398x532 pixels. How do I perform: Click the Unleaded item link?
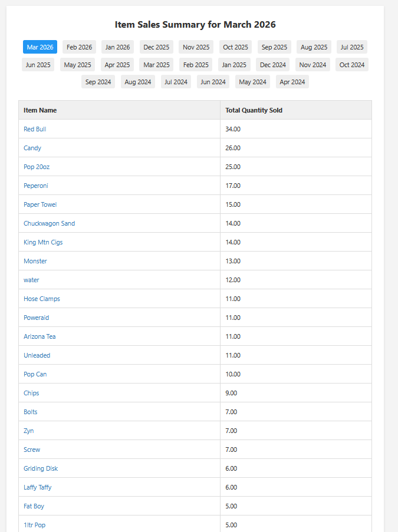click(37, 355)
